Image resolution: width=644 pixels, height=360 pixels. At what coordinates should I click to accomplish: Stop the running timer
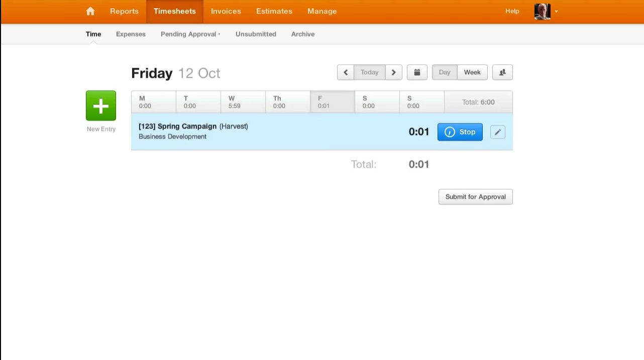point(460,132)
